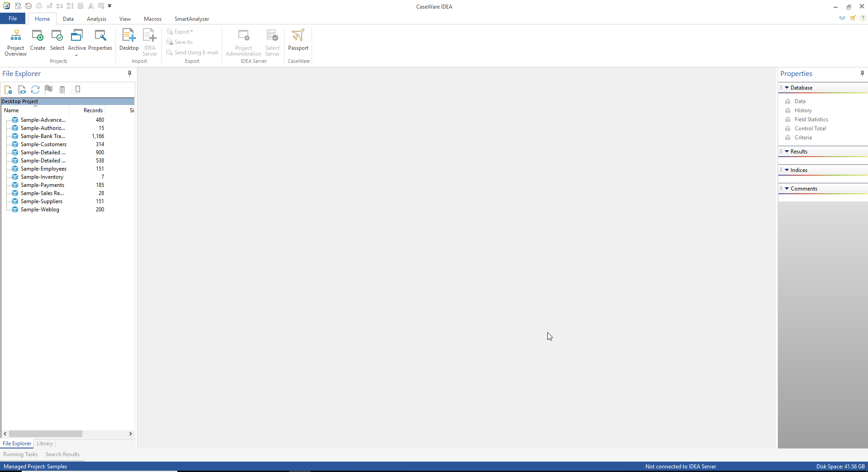This screenshot has width=868, height=472.
Task: Click the file settings icon in File Explorer
Action: [x=8, y=90]
